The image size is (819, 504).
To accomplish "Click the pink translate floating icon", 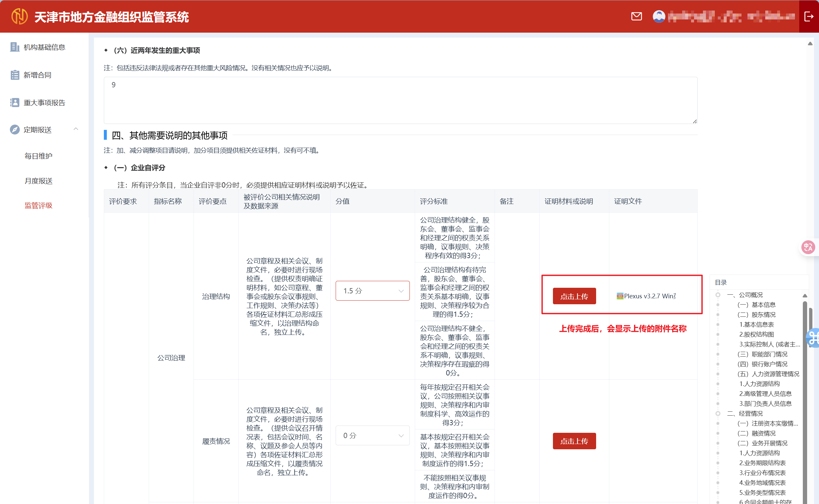I will 808,247.
